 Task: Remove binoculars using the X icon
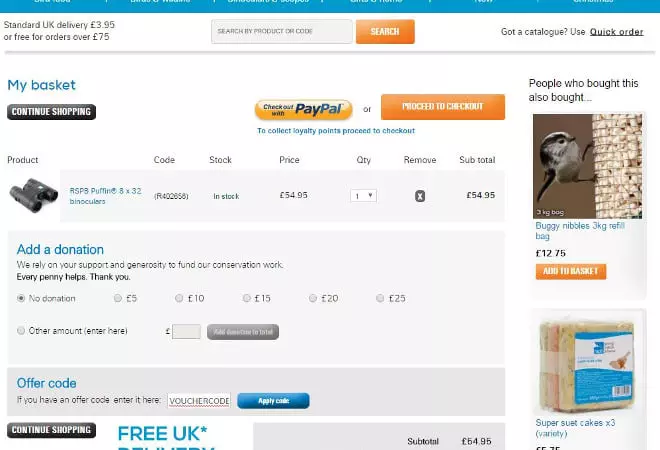coord(420,196)
